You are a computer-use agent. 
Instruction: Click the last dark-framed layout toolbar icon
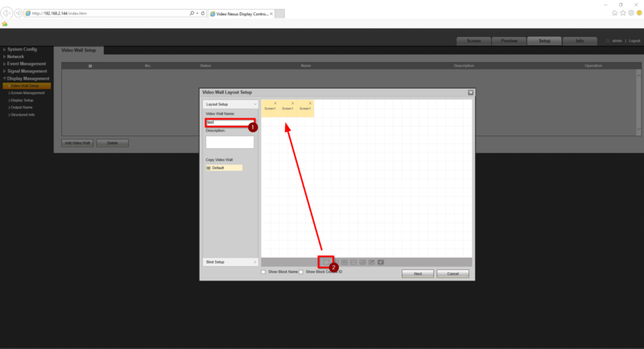click(x=381, y=262)
